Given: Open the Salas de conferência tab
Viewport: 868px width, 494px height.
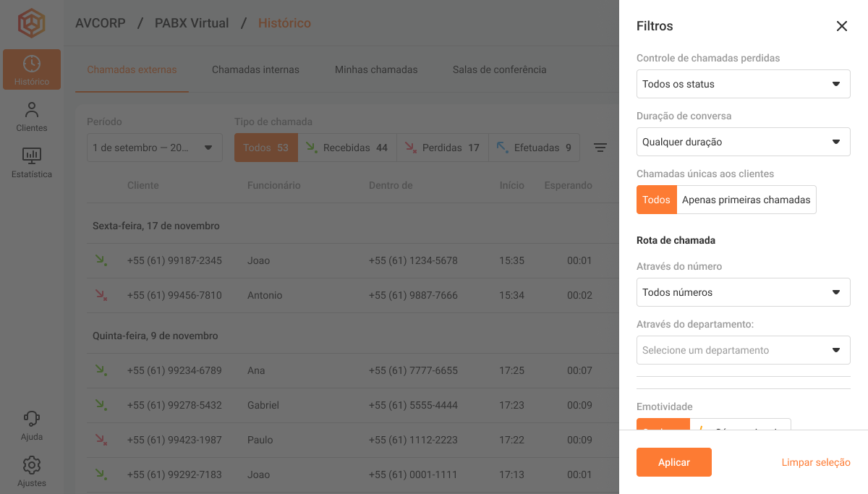Looking at the screenshot, I should [x=499, y=70].
